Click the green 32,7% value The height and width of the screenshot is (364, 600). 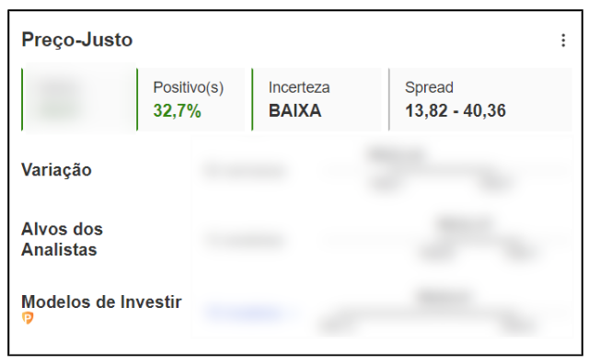pos(177,111)
